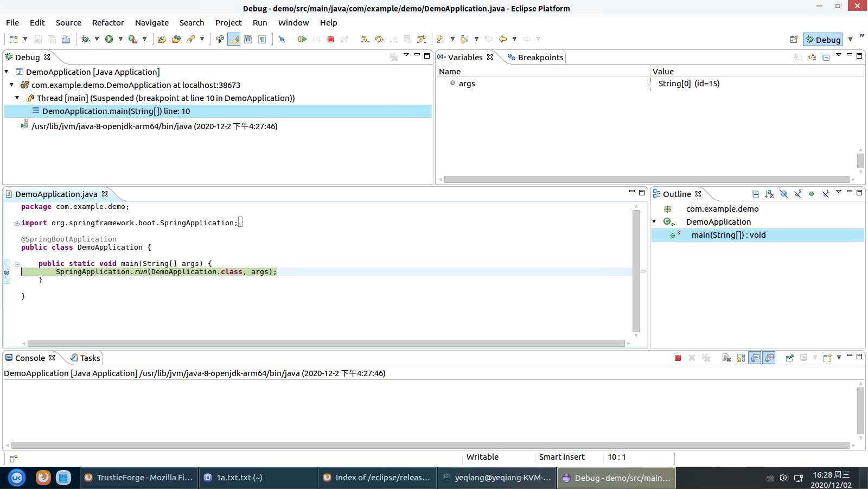Open the Debug view menu arrow

coord(406,55)
